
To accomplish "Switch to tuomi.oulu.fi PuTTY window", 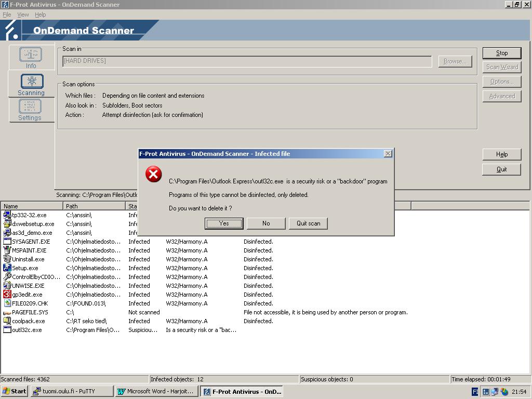I will click(x=72, y=391).
